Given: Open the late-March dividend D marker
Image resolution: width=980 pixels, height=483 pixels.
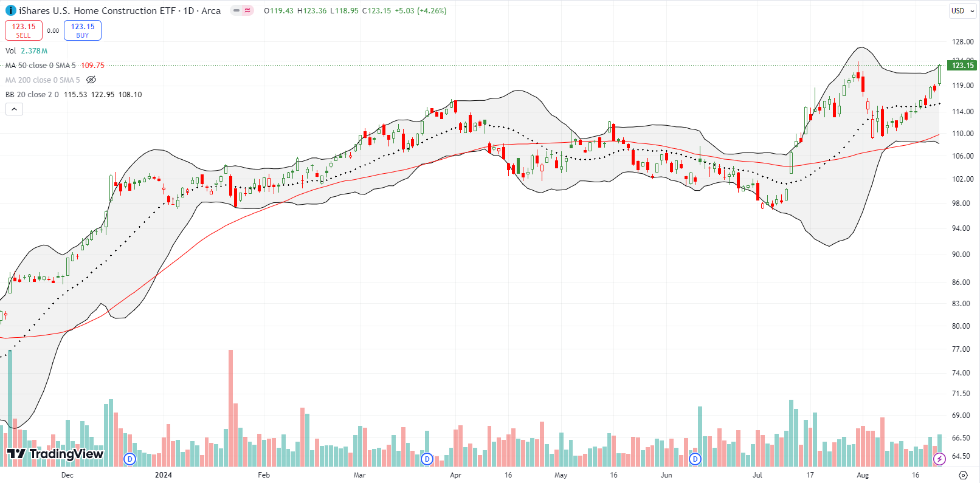Looking at the screenshot, I should pyautogui.click(x=427, y=459).
